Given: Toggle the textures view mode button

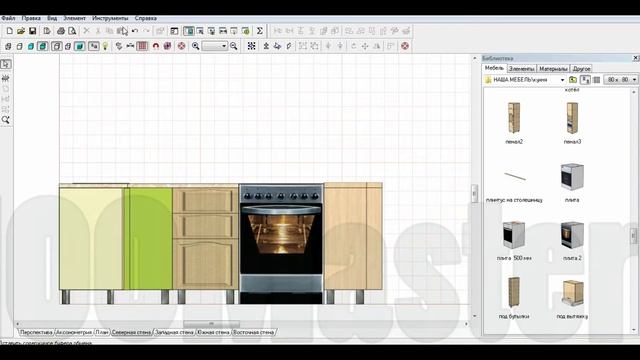Looking at the screenshot, I should [x=42, y=46].
